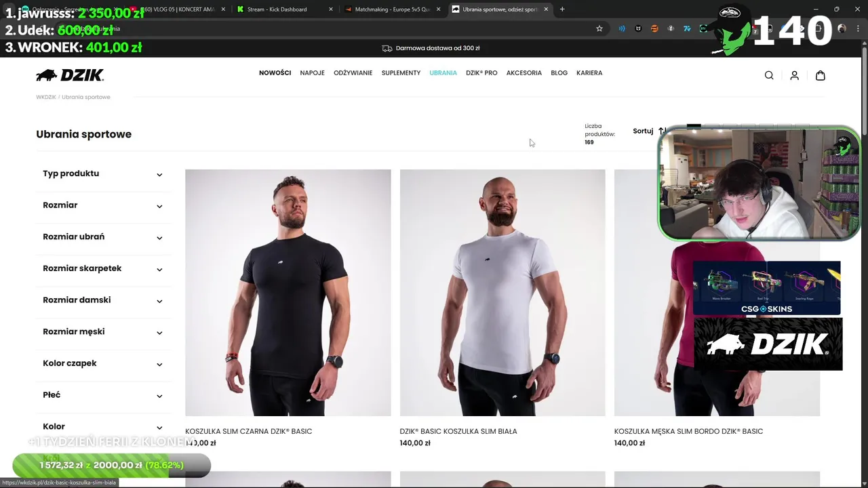Open the NAPOJE menu item
This screenshot has height=488, width=868.
(x=312, y=73)
